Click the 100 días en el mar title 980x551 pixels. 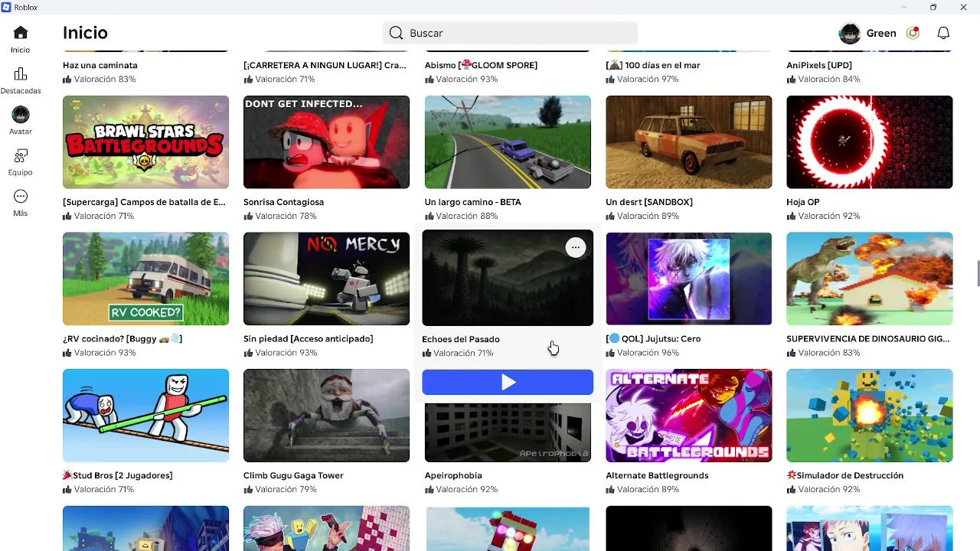click(653, 65)
